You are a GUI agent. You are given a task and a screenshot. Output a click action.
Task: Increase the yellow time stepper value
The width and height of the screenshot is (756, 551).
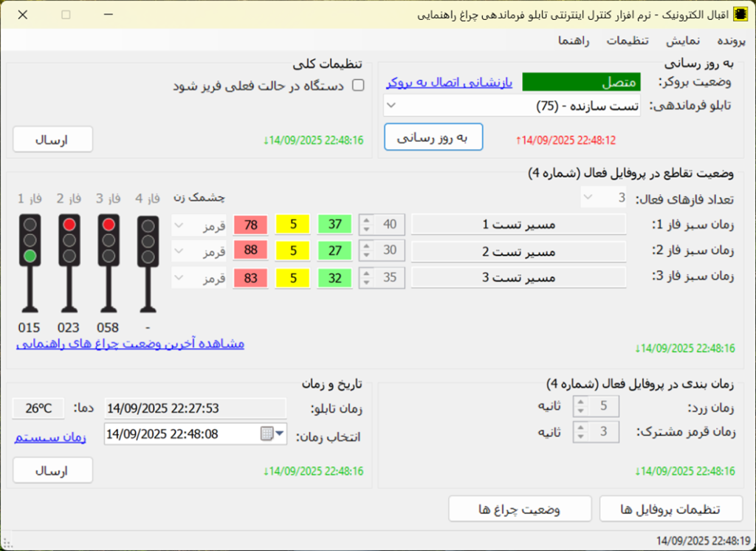click(580, 403)
